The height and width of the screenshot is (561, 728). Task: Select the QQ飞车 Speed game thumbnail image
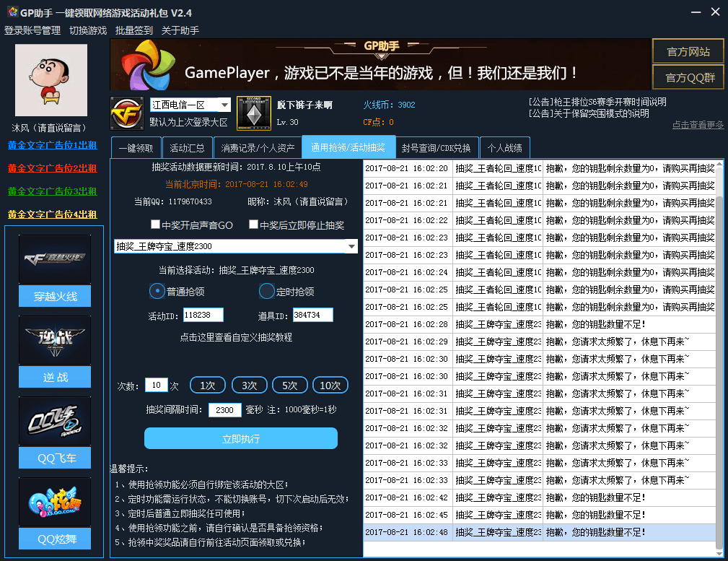pyautogui.click(x=55, y=421)
